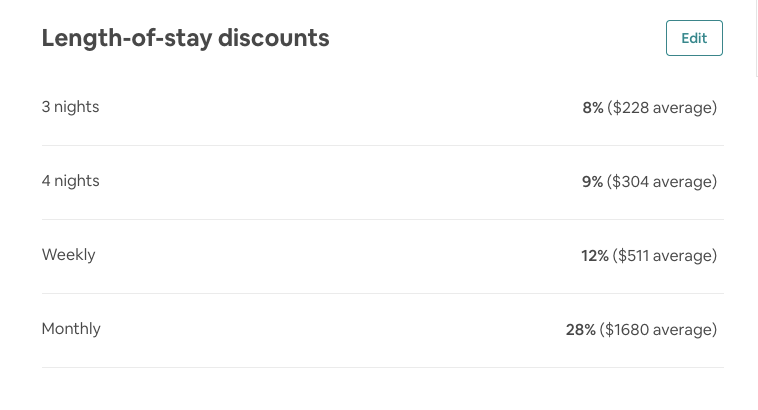Click the 8% discount value
The image size is (758, 410).
593,108
